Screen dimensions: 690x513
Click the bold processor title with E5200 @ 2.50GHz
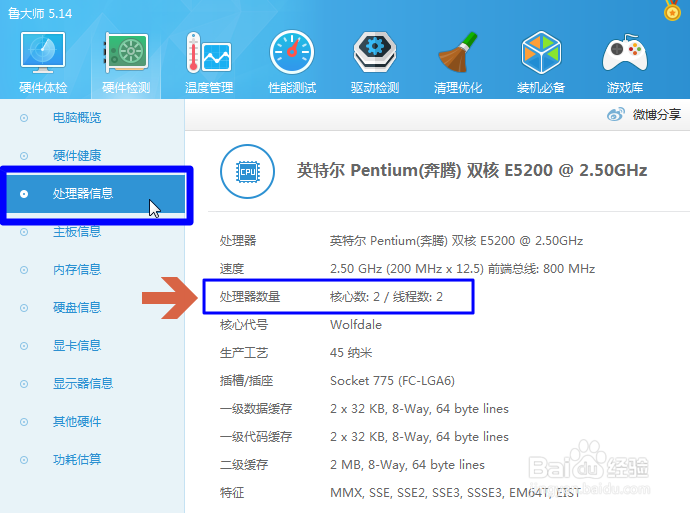472,170
